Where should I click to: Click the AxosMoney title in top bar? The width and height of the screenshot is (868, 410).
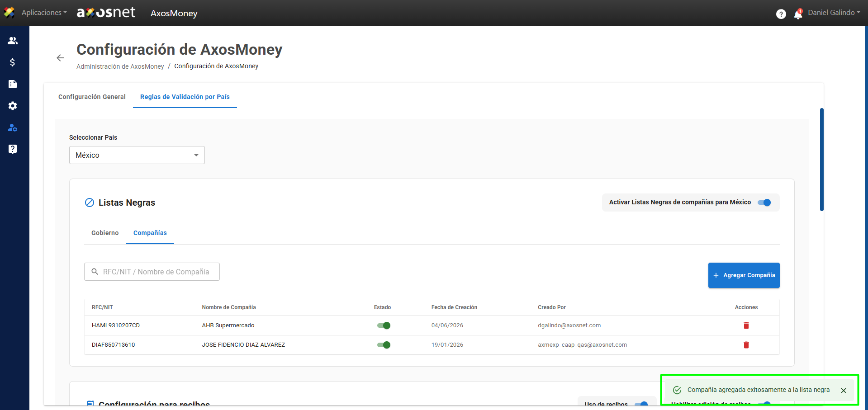[x=174, y=13]
